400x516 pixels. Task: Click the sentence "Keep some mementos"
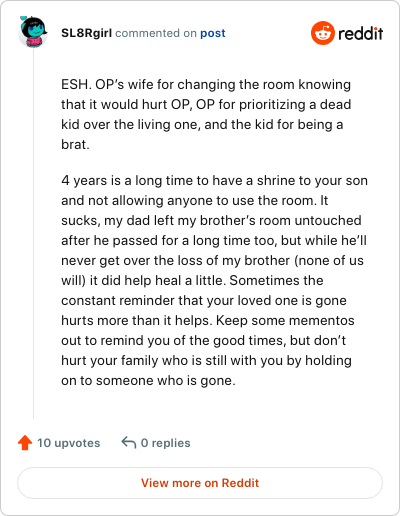tap(285, 320)
